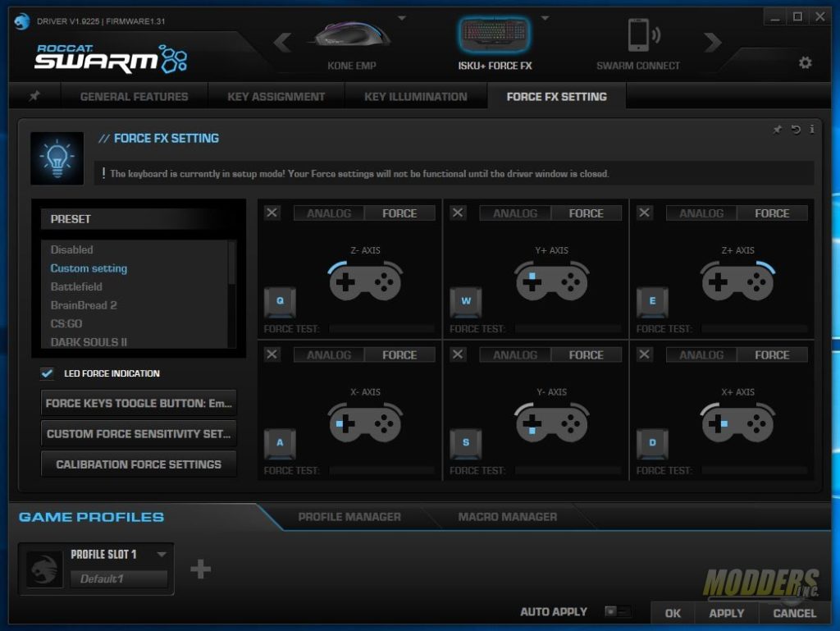The height and width of the screenshot is (631, 840).
Task: Open the dropdown arrow above Kone EMP
Action: [401, 17]
